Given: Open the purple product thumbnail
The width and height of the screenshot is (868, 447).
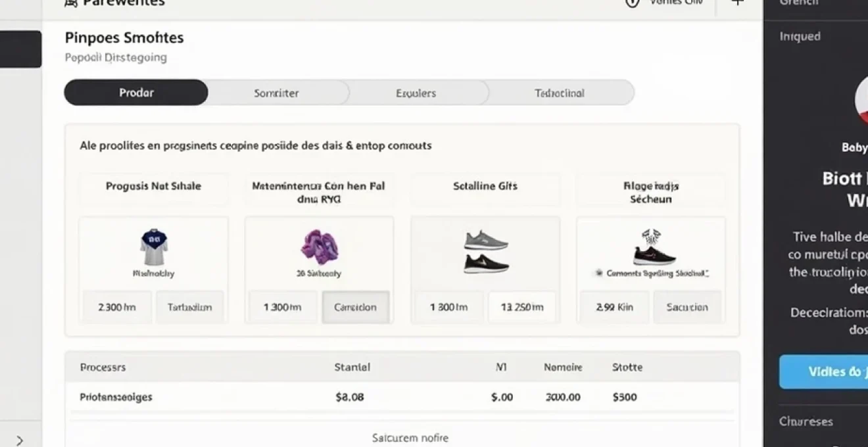Looking at the screenshot, I should pos(320,247).
